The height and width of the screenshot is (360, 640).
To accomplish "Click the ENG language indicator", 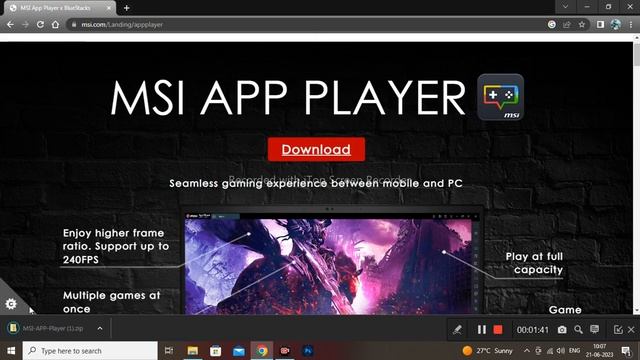I will click(574, 351).
